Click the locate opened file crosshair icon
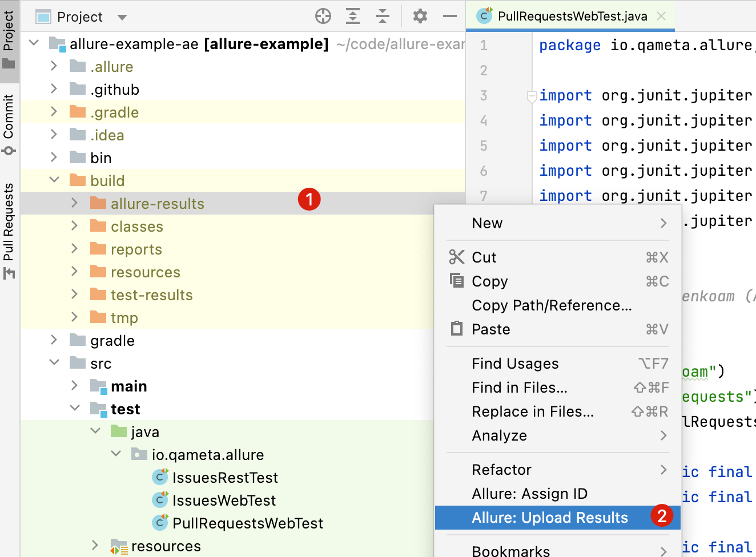756x557 pixels. point(323,17)
